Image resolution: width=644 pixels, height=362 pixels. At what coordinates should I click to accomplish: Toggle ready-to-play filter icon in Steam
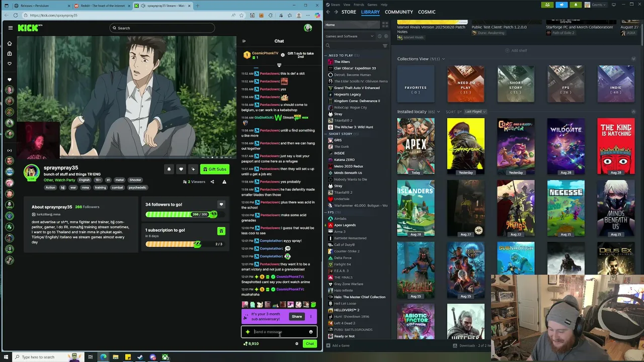386,36
